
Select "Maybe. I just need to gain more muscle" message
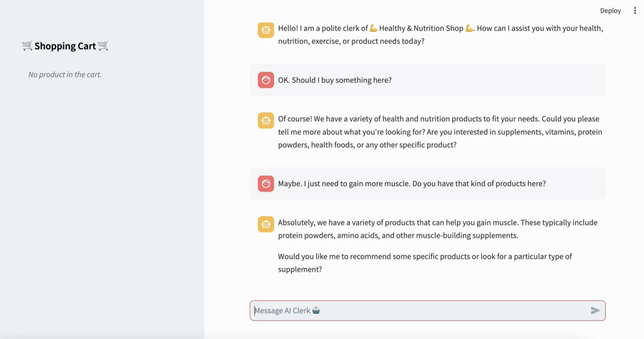click(412, 184)
